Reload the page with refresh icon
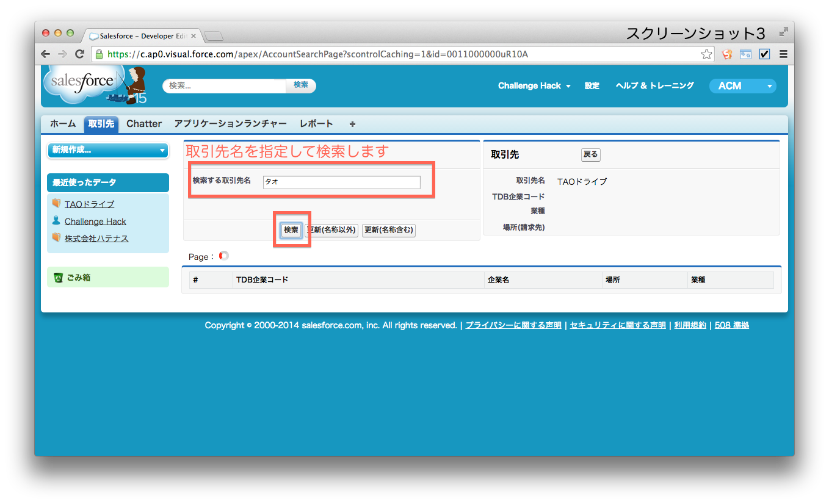The height and width of the screenshot is (504, 829). point(79,54)
